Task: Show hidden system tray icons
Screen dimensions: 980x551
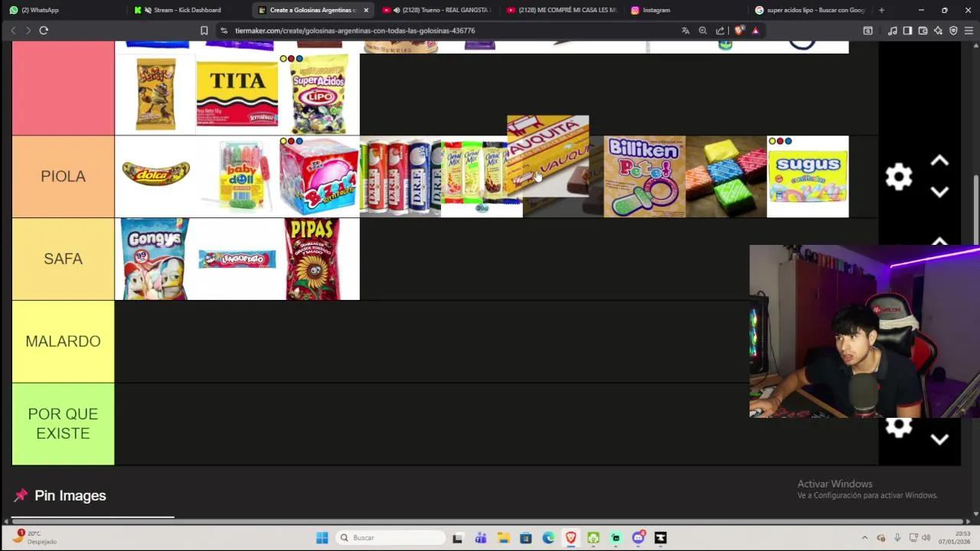Action: [865, 538]
